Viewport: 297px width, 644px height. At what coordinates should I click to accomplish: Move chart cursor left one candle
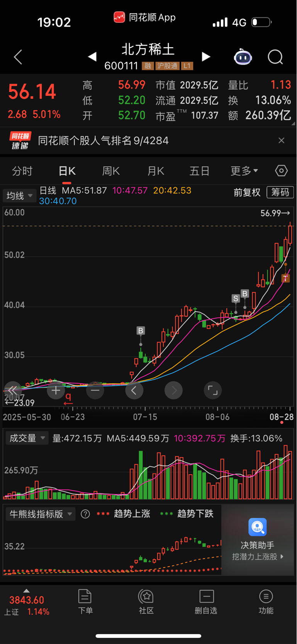134,390
